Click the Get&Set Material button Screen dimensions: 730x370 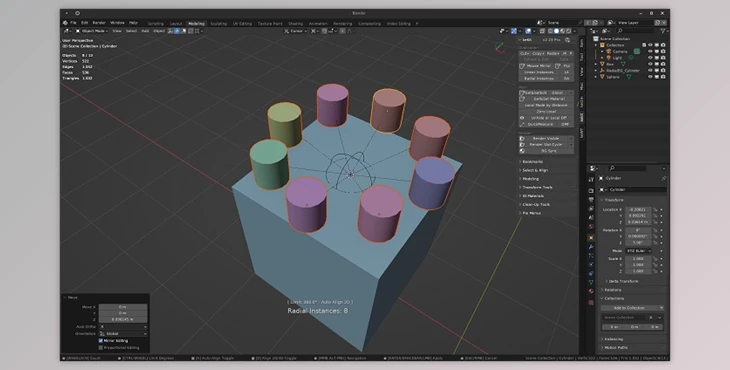click(x=546, y=99)
